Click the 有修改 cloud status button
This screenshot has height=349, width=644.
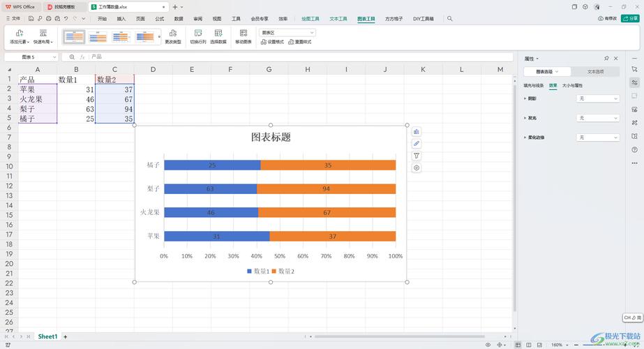coord(608,19)
